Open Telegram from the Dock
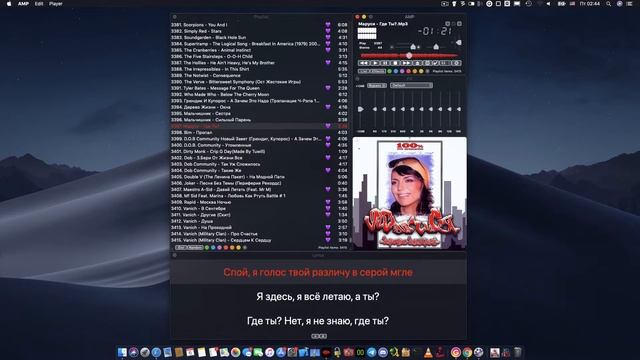This screenshot has width=640, height=360. [x=371, y=352]
